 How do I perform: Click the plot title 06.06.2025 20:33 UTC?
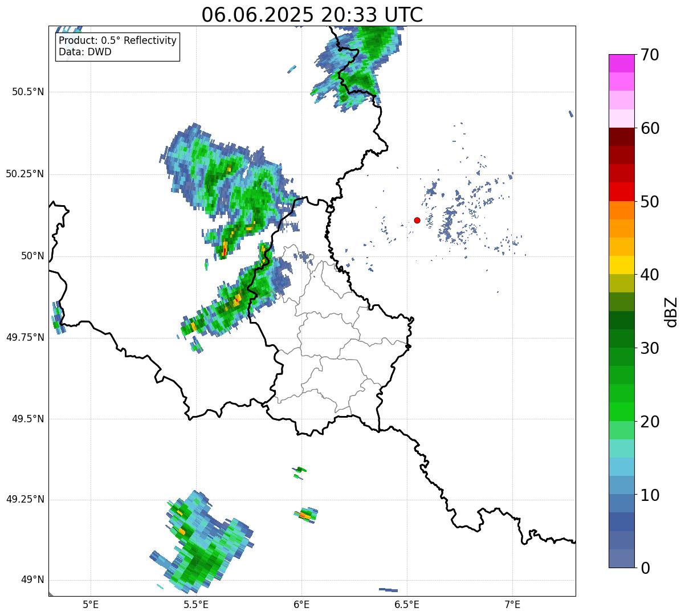pyautogui.click(x=312, y=15)
